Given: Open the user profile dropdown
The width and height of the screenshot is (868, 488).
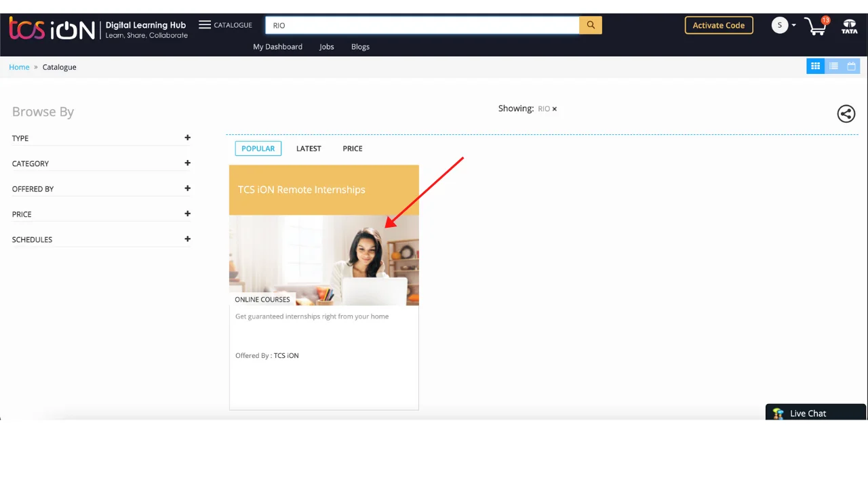Looking at the screenshot, I should [x=784, y=25].
